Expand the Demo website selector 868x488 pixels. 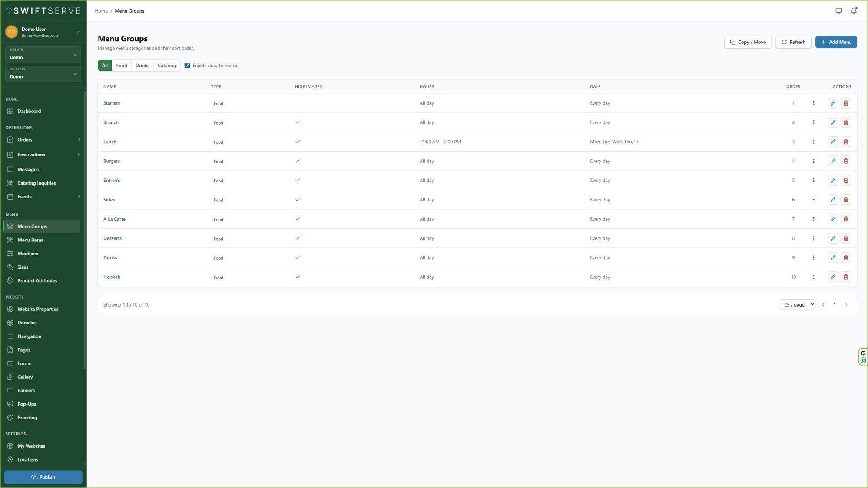point(43,55)
